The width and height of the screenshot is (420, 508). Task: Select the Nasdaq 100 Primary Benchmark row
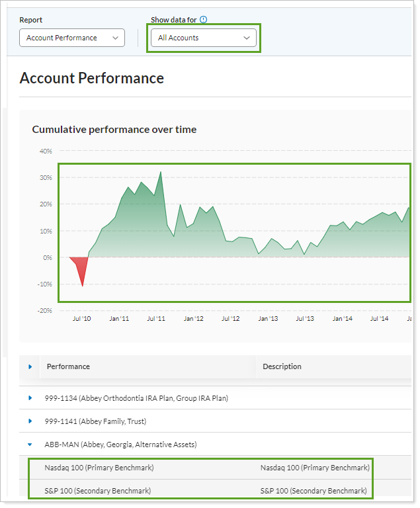tap(99, 468)
